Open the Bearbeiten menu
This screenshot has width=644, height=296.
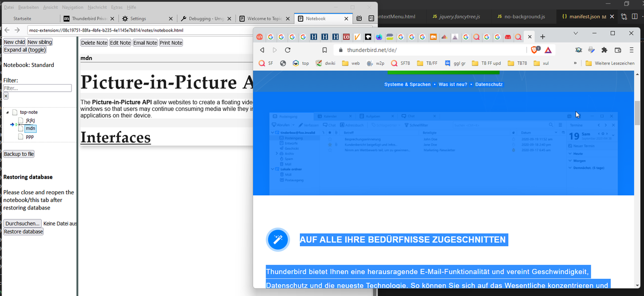29,8
